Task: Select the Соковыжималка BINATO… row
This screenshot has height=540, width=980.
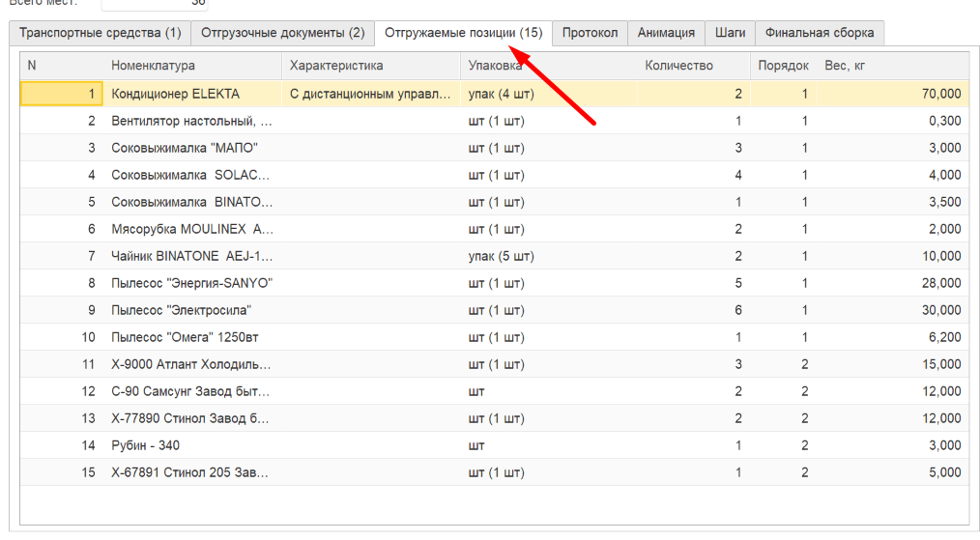Action: 495,202
